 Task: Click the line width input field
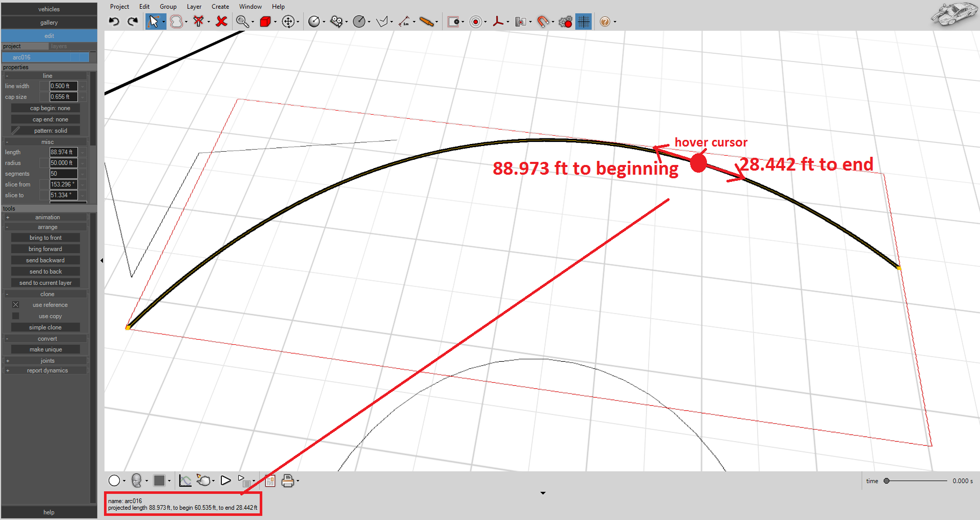(64, 86)
